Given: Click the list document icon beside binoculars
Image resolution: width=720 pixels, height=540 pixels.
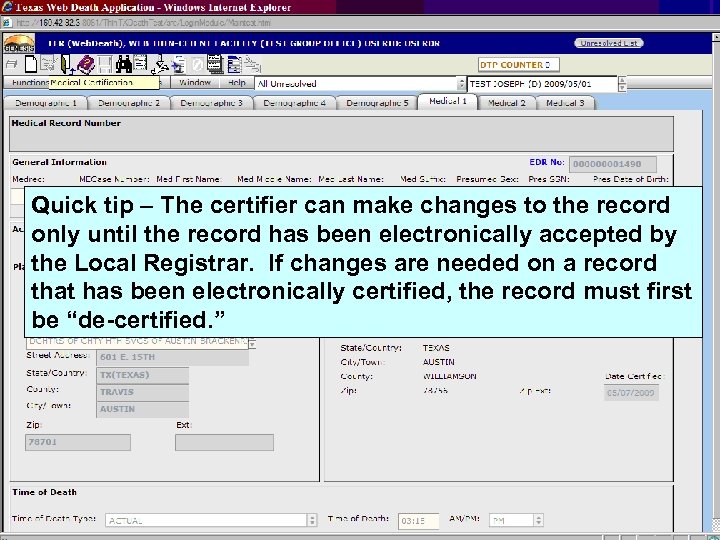Looking at the screenshot, I should pos(140,64).
